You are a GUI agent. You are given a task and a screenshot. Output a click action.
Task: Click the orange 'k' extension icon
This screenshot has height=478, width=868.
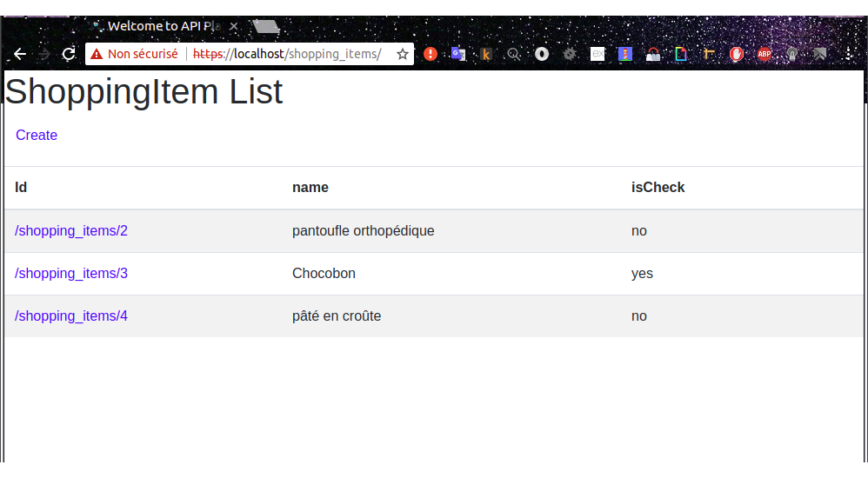tap(486, 54)
